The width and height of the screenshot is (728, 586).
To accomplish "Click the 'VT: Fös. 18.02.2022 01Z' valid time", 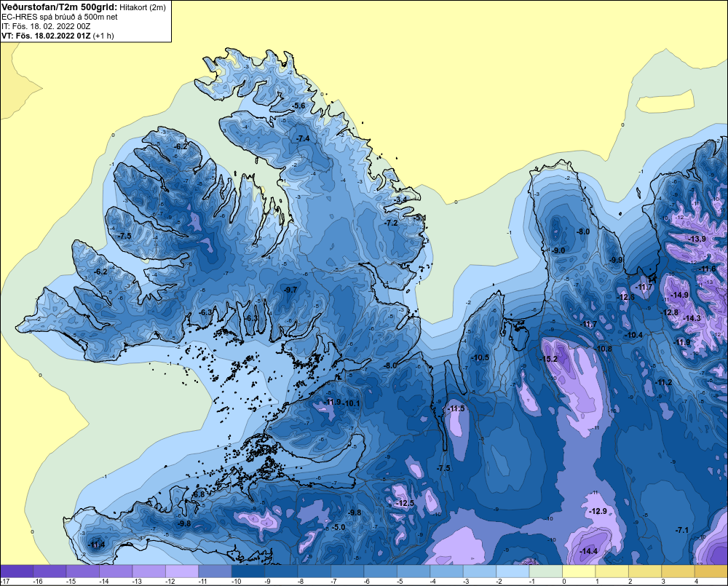I will pyautogui.click(x=46, y=35).
